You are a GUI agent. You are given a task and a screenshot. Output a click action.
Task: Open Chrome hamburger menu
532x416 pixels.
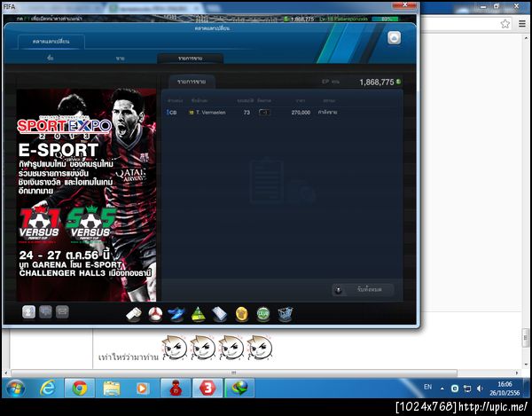point(522,24)
